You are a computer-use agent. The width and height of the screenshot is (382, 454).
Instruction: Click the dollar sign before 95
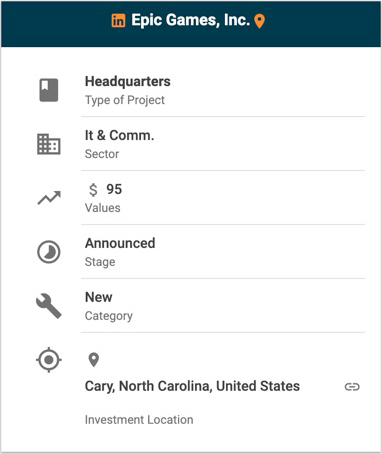point(93,190)
